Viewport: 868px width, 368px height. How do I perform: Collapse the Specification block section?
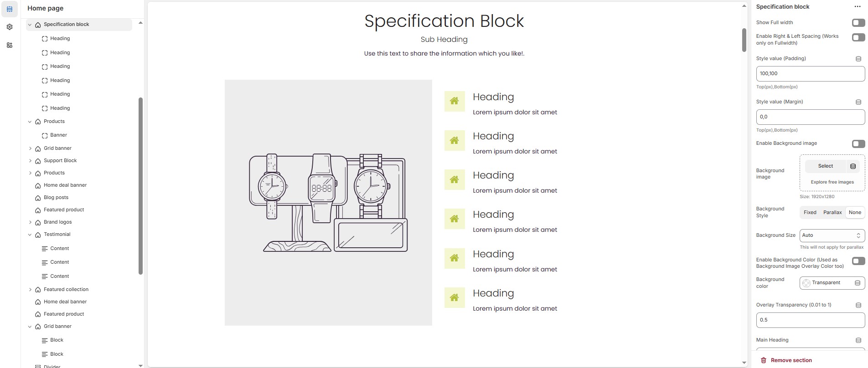pyautogui.click(x=30, y=25)
